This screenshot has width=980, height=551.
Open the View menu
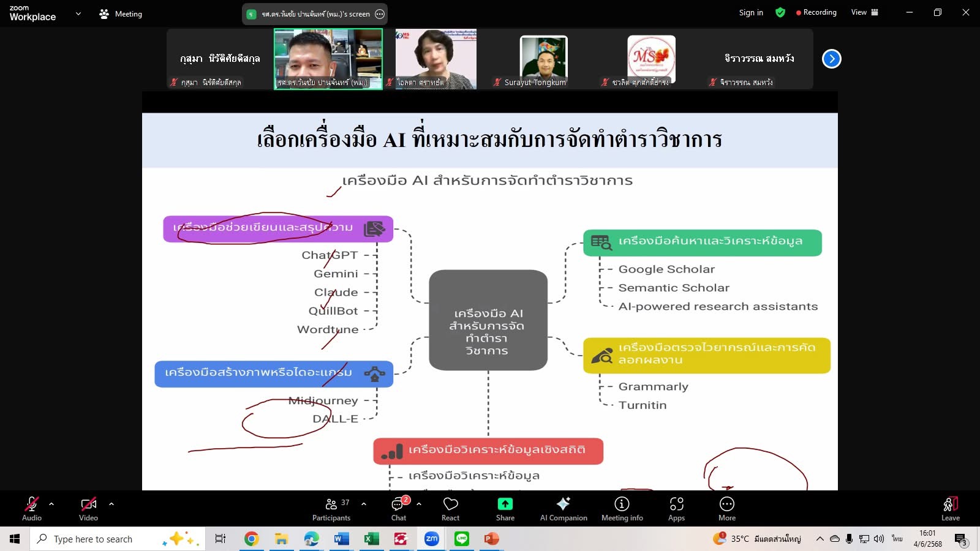click(x=864, y=12)
